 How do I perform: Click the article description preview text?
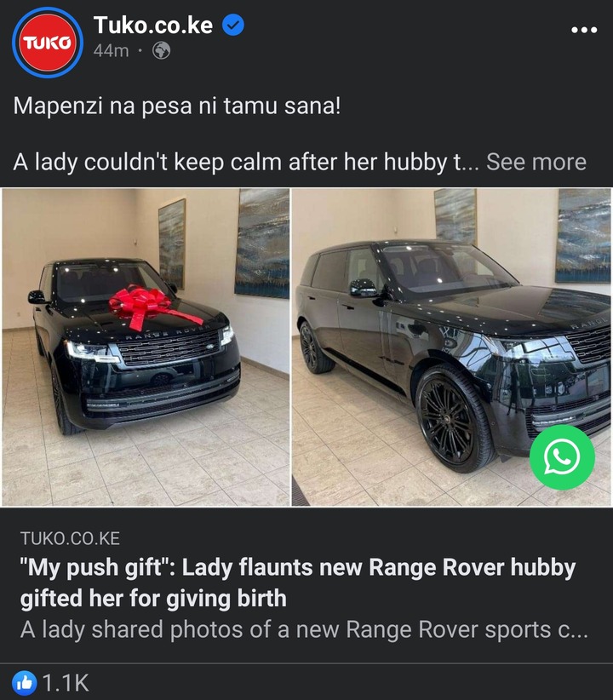[x=304, y=629]
